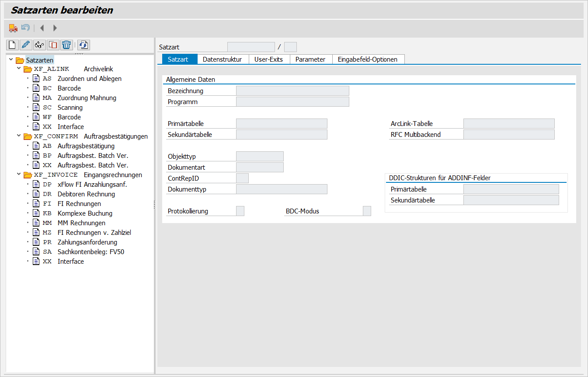Create a new Satzart with blank page icon
The width and height of the screenshot is (588, 377).
point(13,45)
